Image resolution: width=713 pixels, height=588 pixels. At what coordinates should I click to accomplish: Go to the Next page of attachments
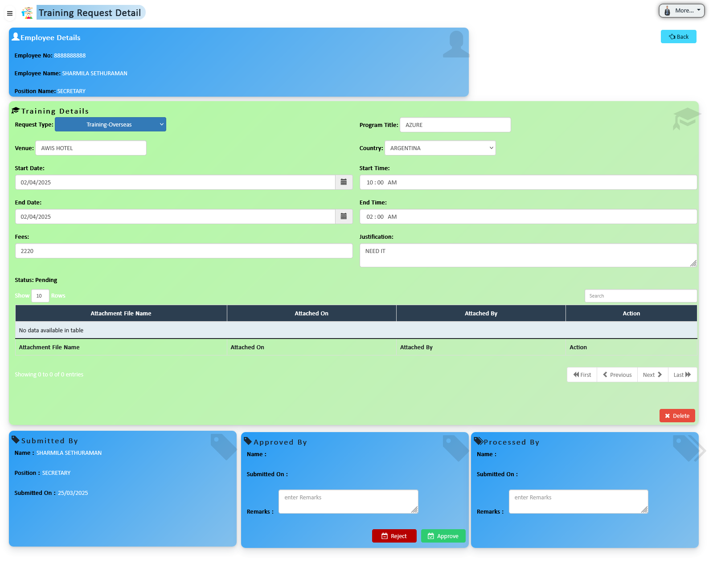point(652,375)
